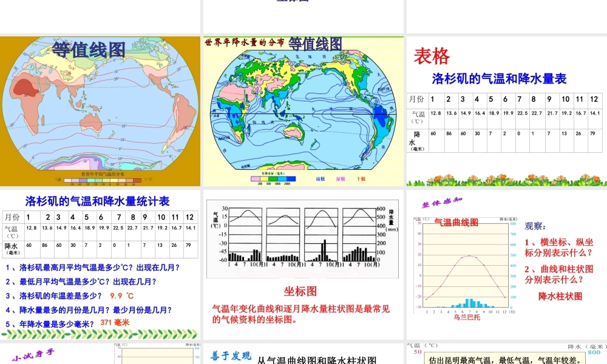Click the red label 降水柱状图
The image size is (607, 364).
[560, 296]
